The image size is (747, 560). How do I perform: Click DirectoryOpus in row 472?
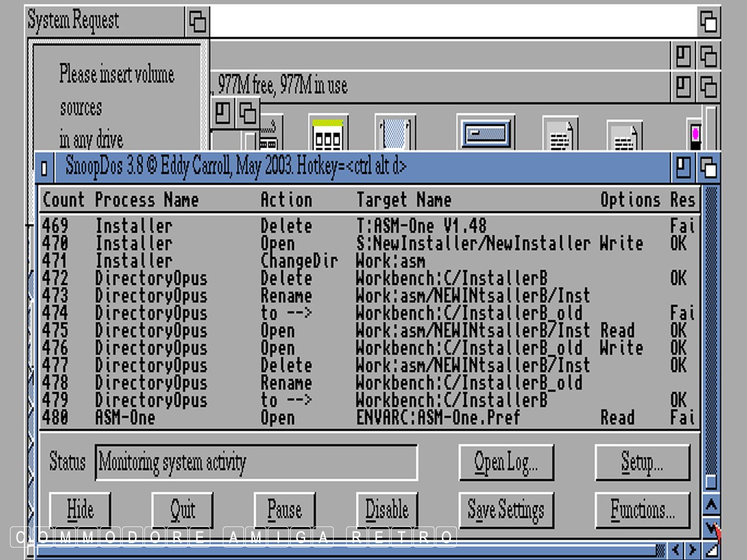[151, 278]
